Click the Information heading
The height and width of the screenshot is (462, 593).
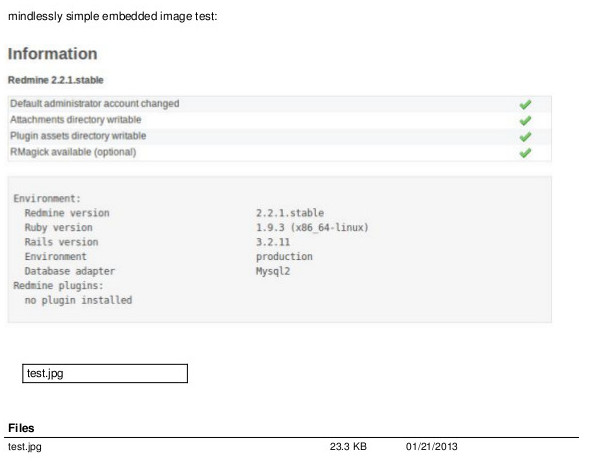[x=53, y=54]
